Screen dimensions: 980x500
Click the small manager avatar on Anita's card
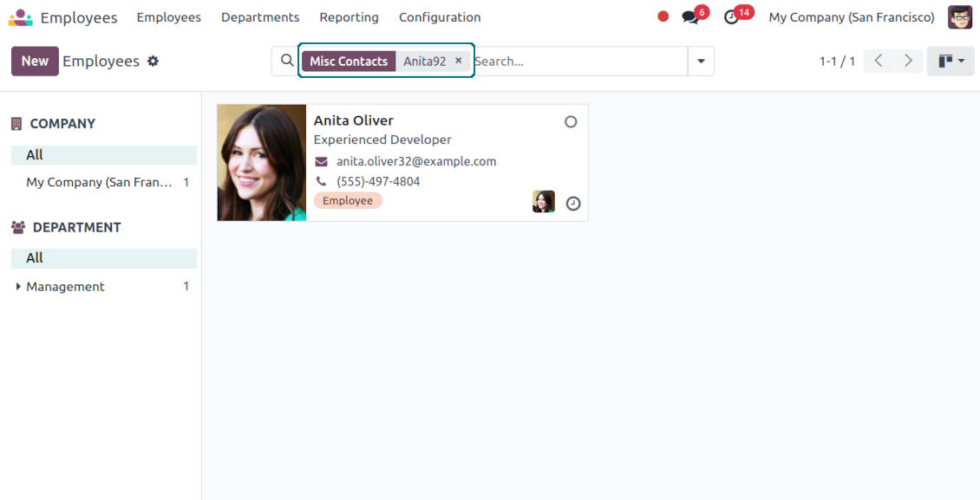544,202
